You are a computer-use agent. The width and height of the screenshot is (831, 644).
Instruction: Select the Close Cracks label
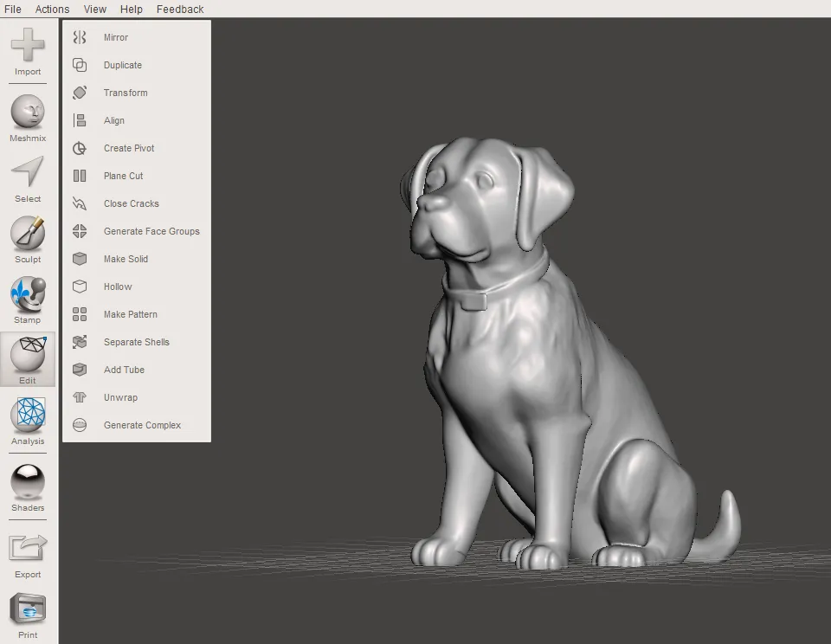pos(131,203)
